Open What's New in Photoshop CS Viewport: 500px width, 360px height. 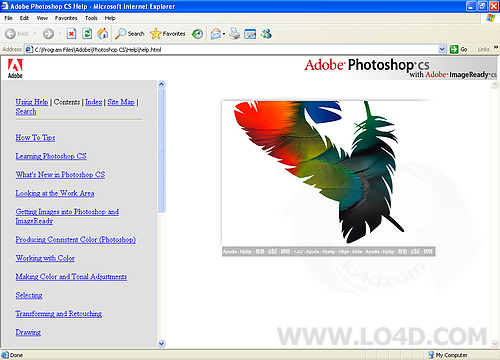pos(60,174)
